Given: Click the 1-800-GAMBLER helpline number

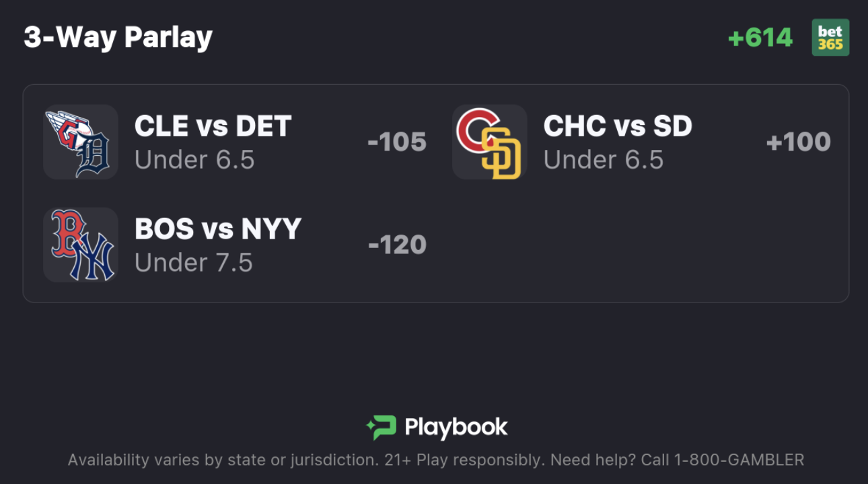Looking at the screenshot, I should pos(738,460).
